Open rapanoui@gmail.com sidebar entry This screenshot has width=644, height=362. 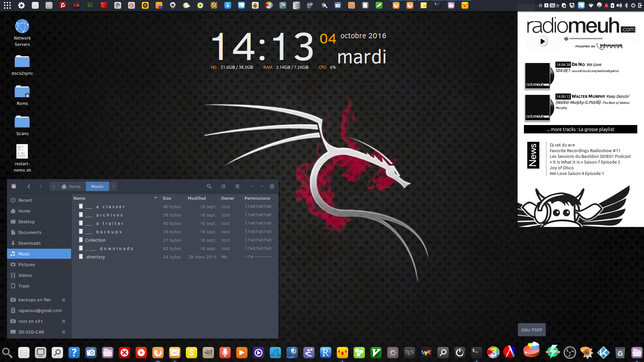(x=39, y=310)
